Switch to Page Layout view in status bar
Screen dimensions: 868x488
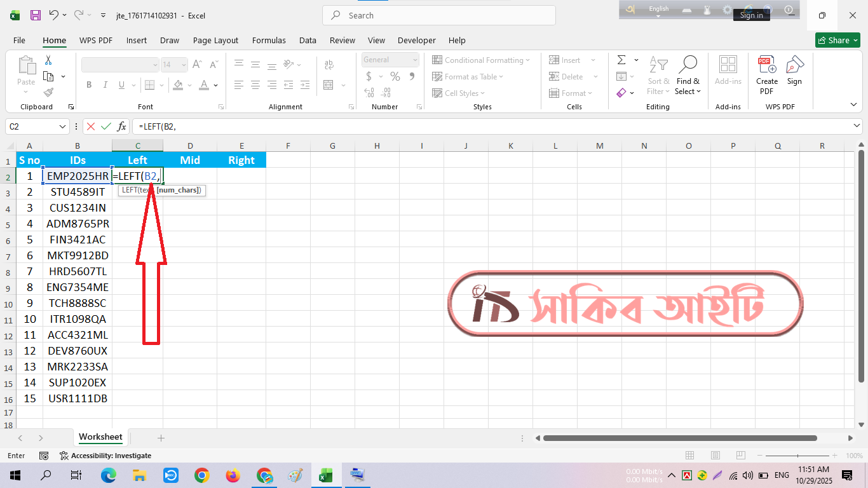pyautogui.click(x=715, y=456)
